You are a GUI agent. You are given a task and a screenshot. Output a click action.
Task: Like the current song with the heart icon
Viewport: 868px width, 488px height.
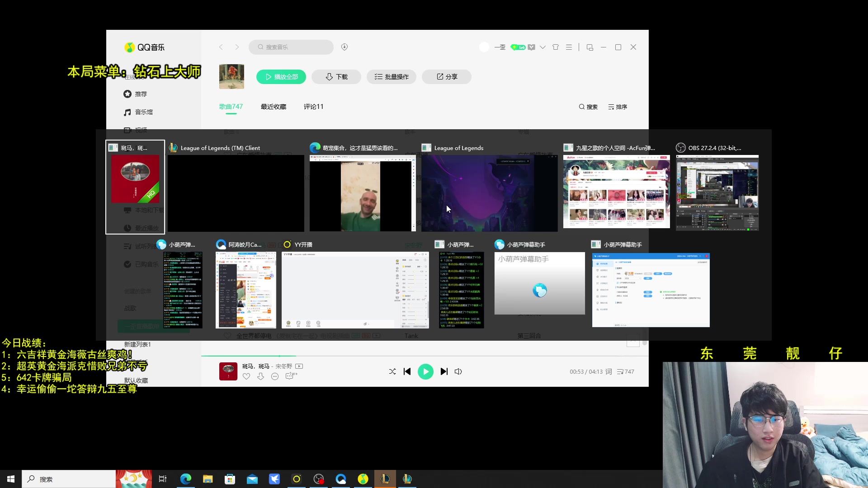tap(246, 376)
